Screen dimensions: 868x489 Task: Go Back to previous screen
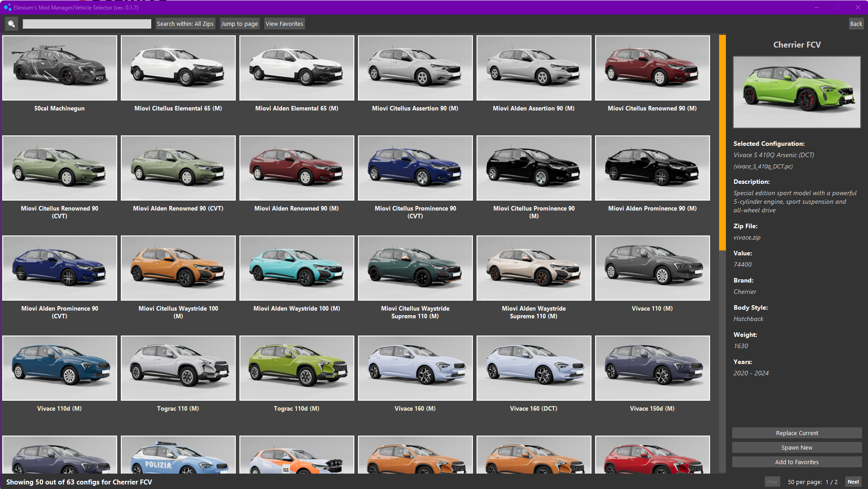856,24
